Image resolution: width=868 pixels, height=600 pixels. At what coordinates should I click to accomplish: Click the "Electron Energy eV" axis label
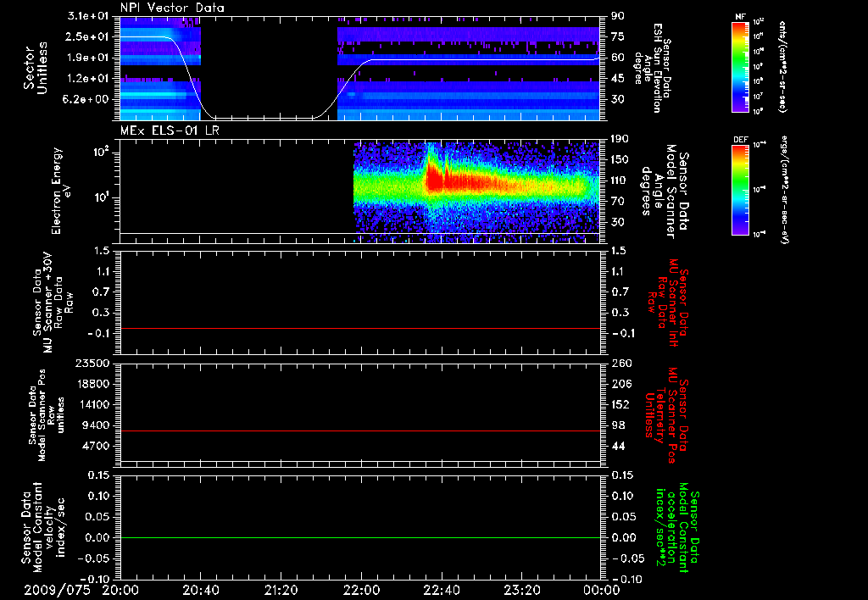60,191
